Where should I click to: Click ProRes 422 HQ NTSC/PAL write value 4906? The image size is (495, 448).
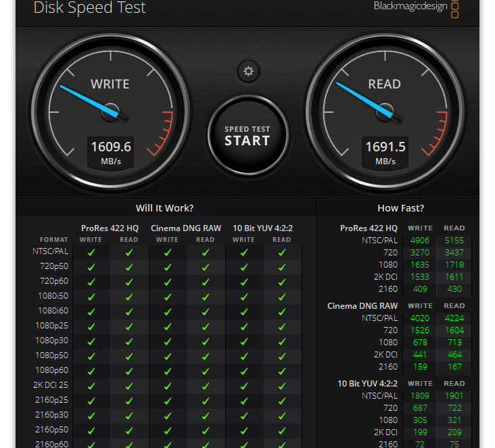[419, 241]
